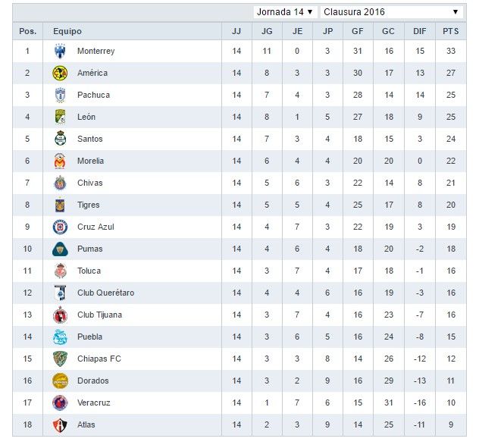Click the Santos team logo
The height and width of the screenshot is (448, 479).
point(60,139)
